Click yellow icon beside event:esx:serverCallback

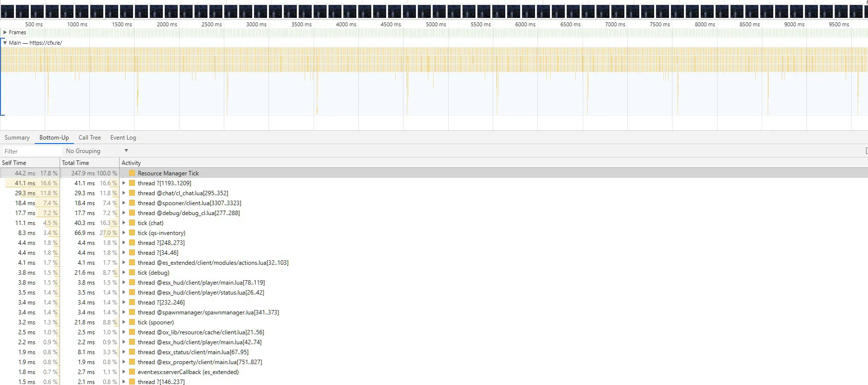point(132,372)
